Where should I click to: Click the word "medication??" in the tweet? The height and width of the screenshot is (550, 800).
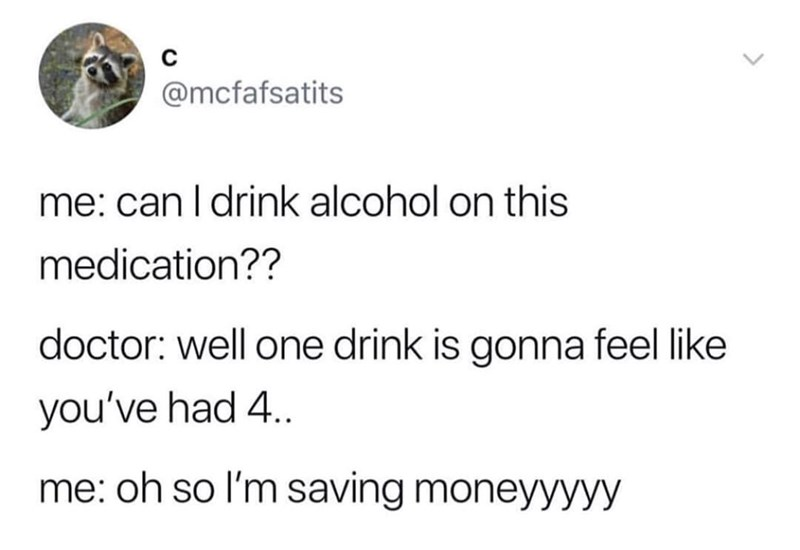160,266
